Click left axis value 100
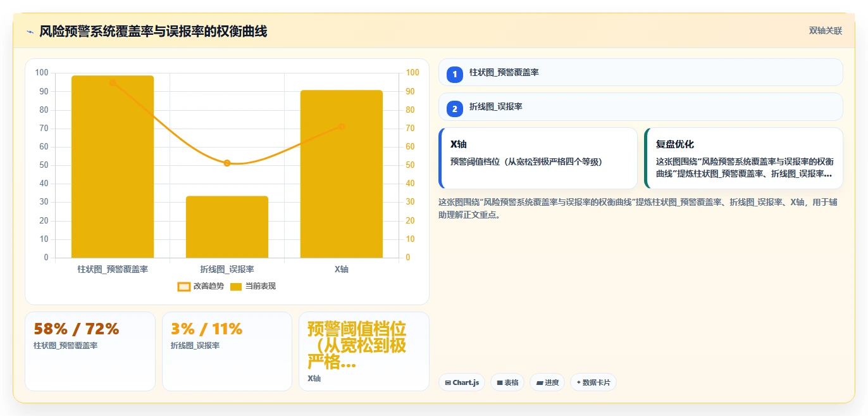This screenshot has height=416, width=868. [x=42, y=73]
